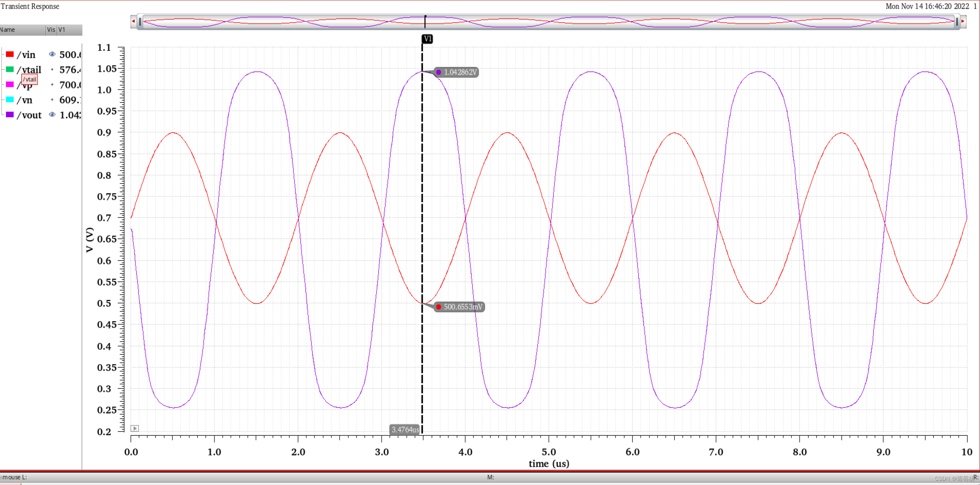Click the left scroll arrow of overview bar
980x485 pixels.
[x=133, y=21]
